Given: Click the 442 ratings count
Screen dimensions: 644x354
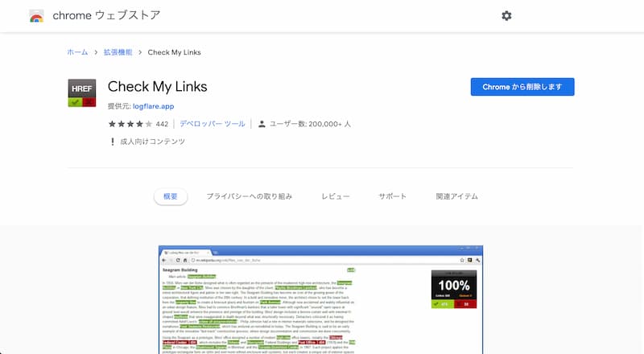Looking at the screenshot, I should coord(162,124).
